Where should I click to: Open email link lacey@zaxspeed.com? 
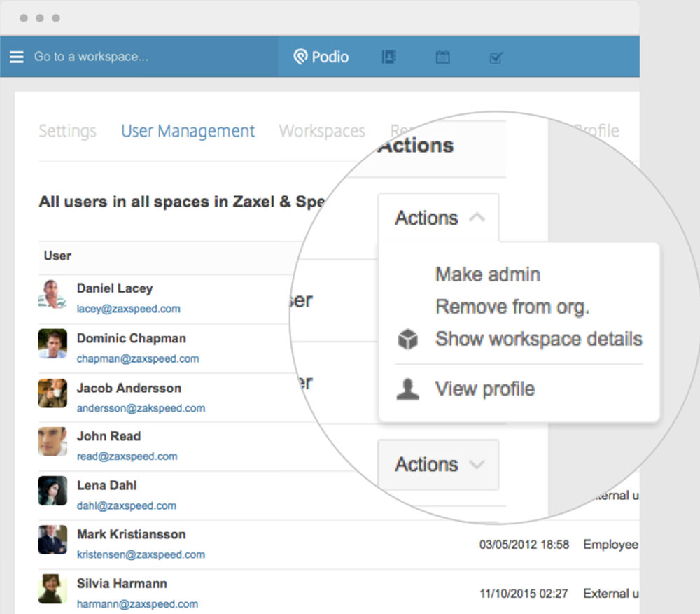(129, 309)
